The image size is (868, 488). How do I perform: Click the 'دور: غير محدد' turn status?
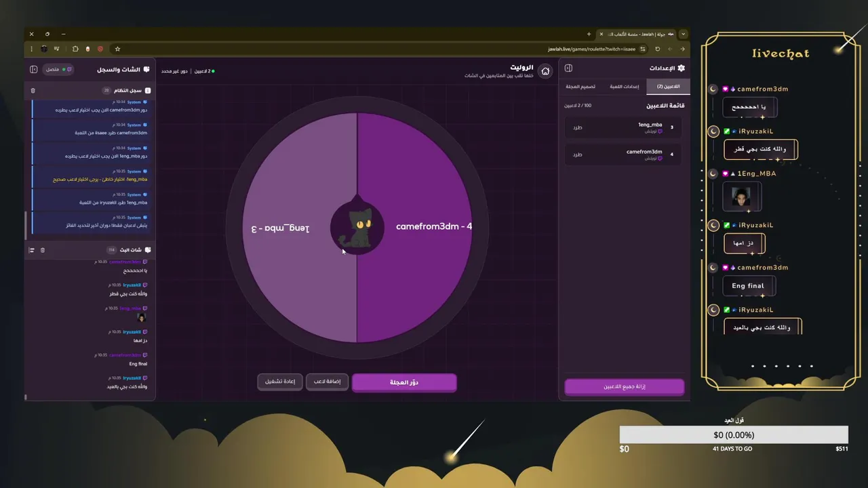tap(174, 71)
